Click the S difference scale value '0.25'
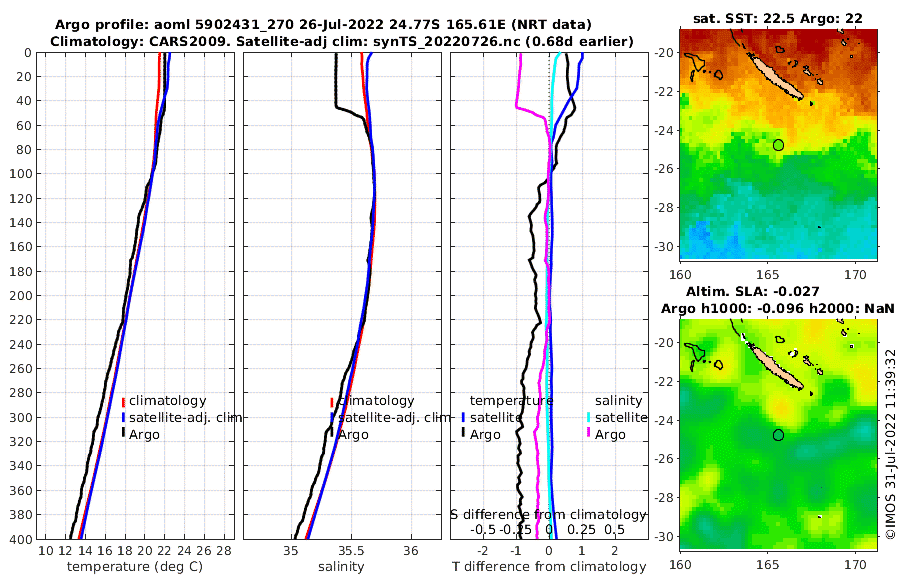The height and width of the screenshot is (580, 900). [x=581, y=529]
